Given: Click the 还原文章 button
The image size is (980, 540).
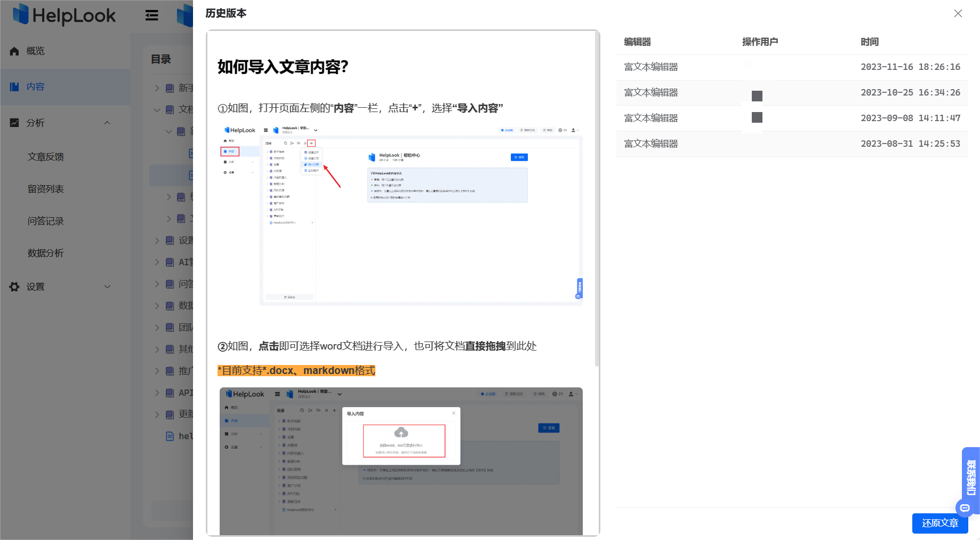Looking at the screenshot, I should [x=940, y=523].
